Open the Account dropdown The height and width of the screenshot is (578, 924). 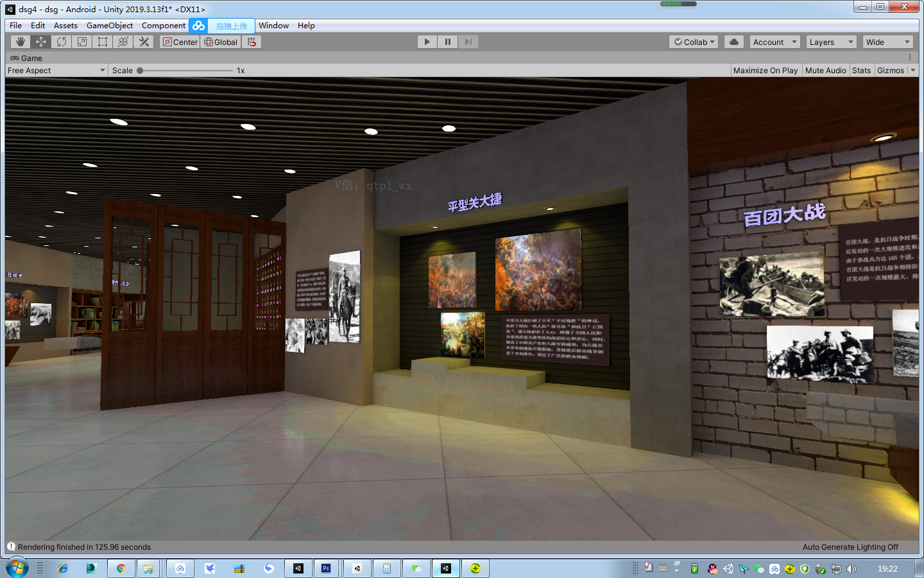(774, 42)
